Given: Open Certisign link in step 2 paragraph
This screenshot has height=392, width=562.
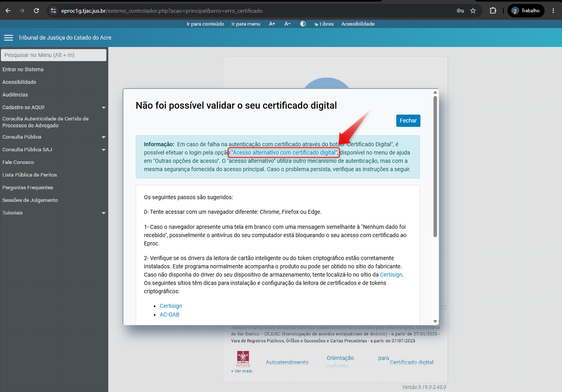Looking at the screenshot, I should [x=391, y=275].
